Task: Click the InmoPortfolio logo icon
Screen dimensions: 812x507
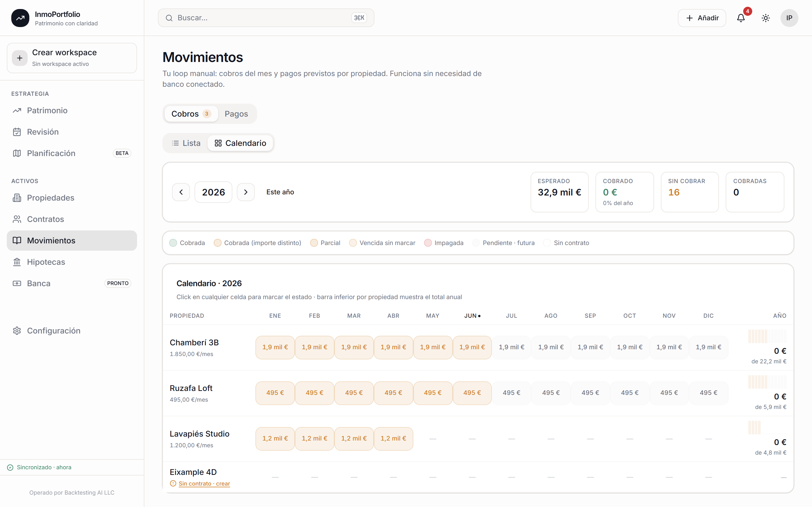Action: point(20,18)
